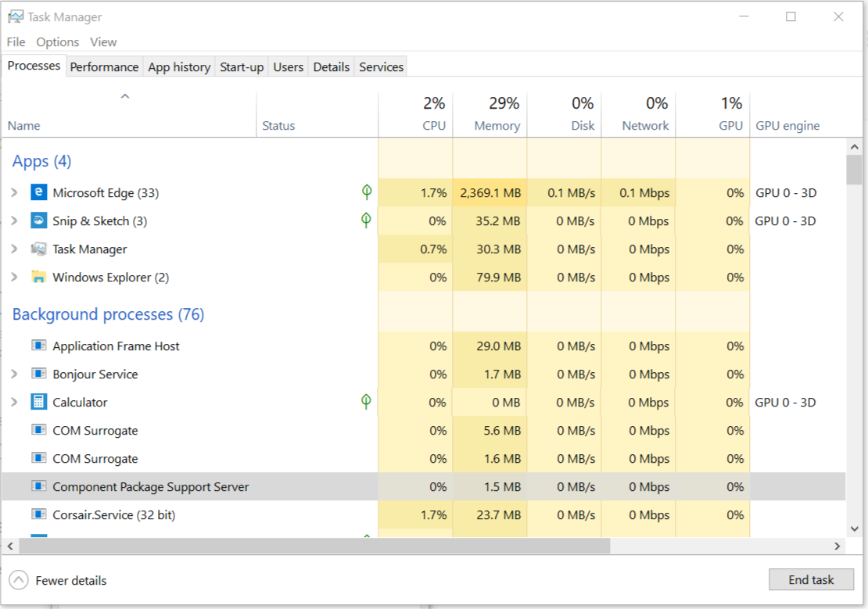Open the Options menu
Viewport: 868px width, 609px height.
(x=57, y=42)
